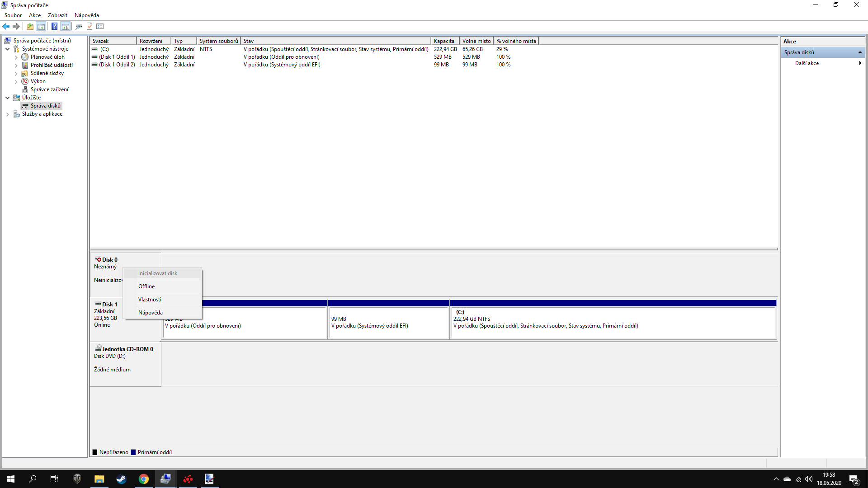Viewport: 868px width, 488px height.
Task: Toggle Show/Hide Console Tree toolbar button
Action: [x=41, y=26]
